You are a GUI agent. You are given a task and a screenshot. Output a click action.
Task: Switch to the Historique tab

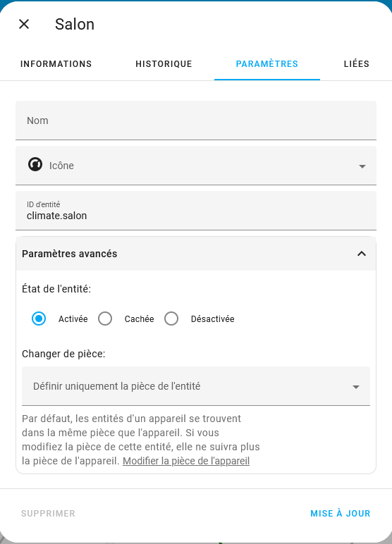164,64
